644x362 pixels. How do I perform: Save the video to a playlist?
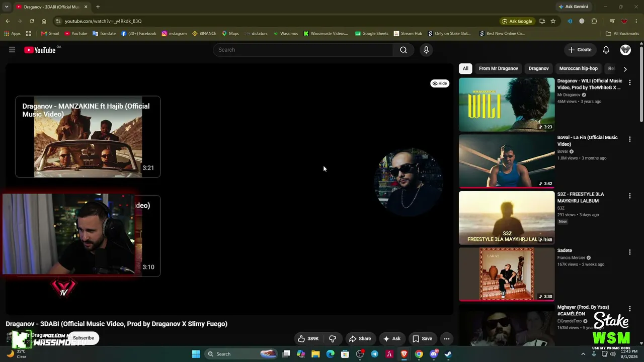click(x=423, y=339)
